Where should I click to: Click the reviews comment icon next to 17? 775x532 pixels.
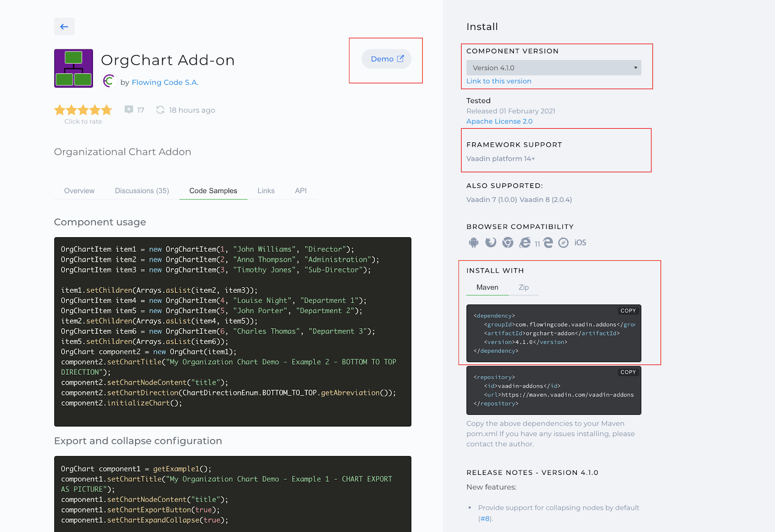point(128,110)
